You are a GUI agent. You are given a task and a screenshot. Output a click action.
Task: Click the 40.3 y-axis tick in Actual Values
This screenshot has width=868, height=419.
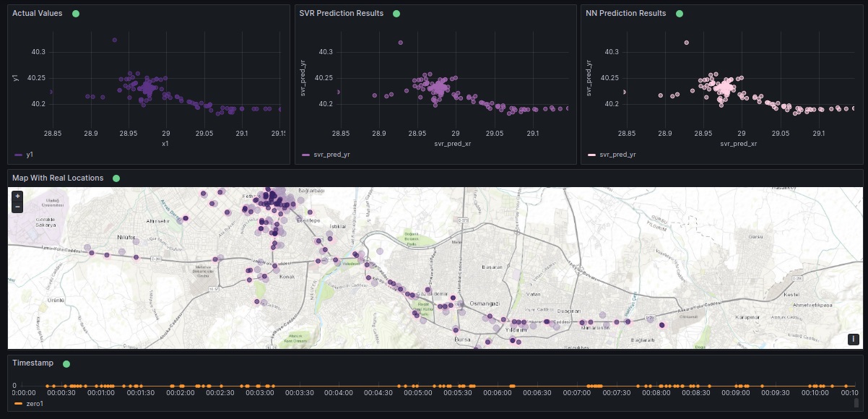click(39, 52)
